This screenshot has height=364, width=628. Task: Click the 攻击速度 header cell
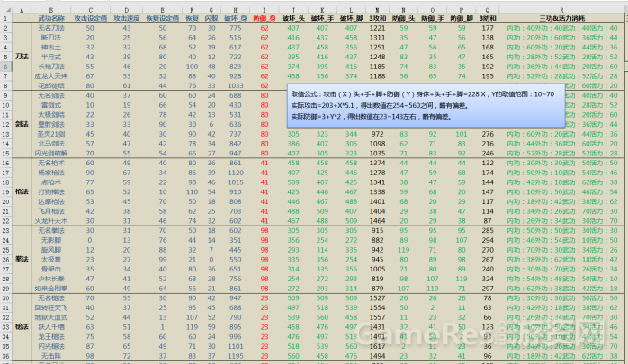tap(127, 18)
